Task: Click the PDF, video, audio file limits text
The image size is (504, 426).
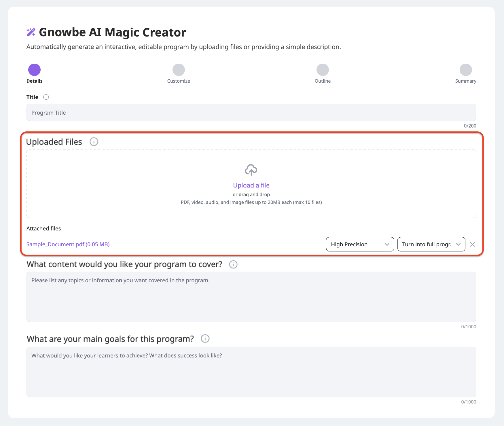Action: 251,202
